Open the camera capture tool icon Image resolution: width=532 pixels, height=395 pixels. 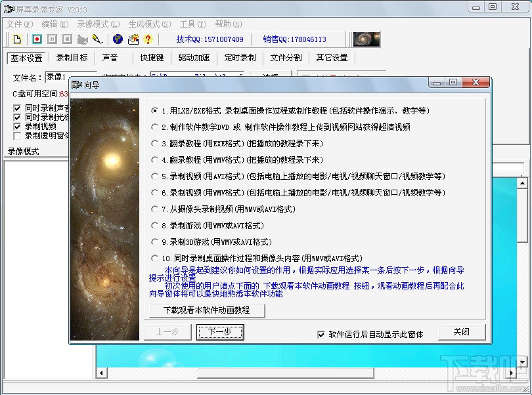click(81, 39)
